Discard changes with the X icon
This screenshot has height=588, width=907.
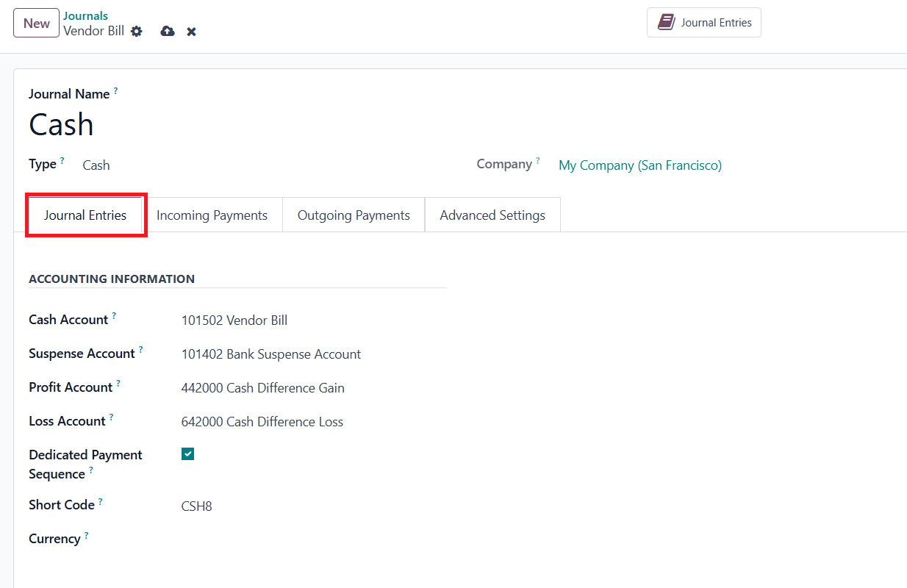tap(191, 32)
